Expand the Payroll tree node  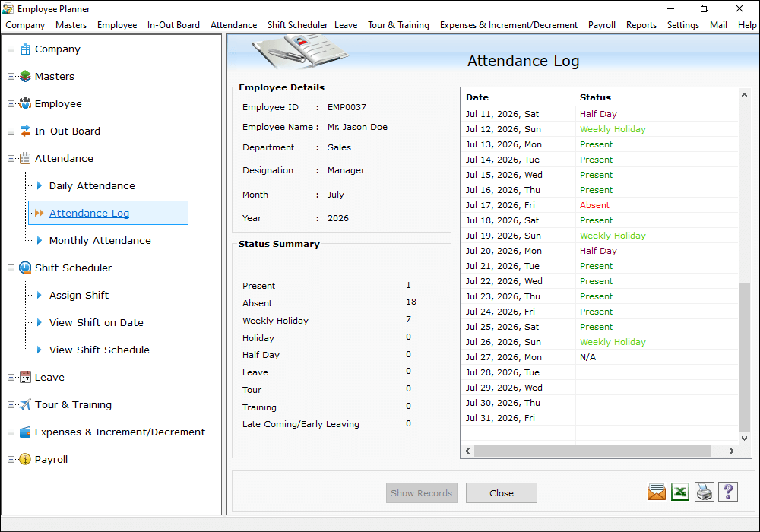[11, 459]
